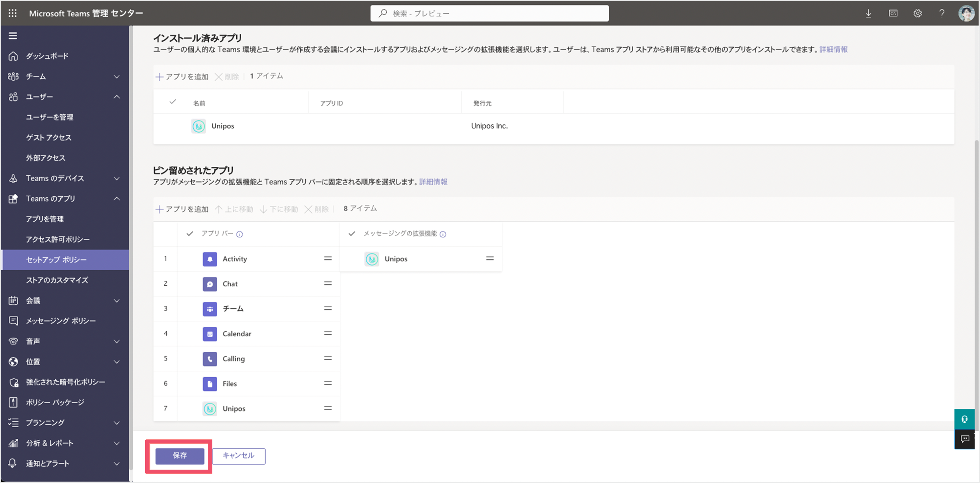The width and height of the screenshot is (980, 483).
Task: Toggle select-all check in 名前 header
Action: [x=173, y=102]
